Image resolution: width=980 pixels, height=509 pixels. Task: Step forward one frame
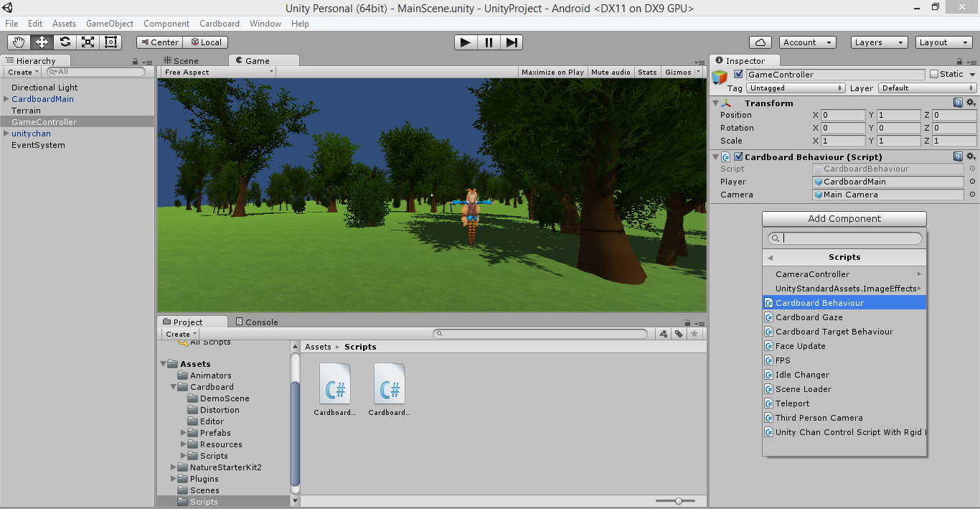click(511, 42)
